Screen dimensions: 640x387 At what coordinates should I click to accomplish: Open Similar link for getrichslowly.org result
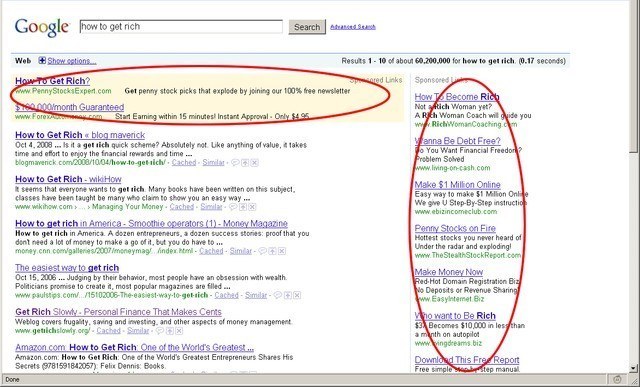138,331
